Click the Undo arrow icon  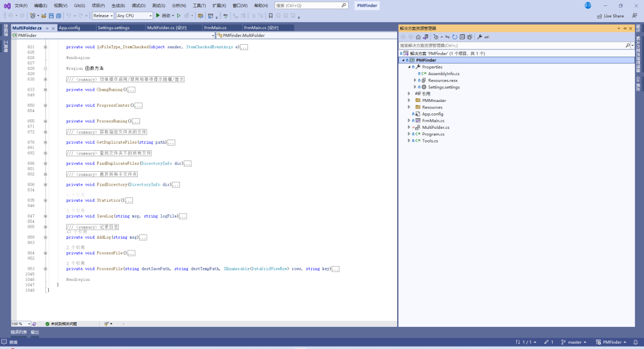click(69, 16)
